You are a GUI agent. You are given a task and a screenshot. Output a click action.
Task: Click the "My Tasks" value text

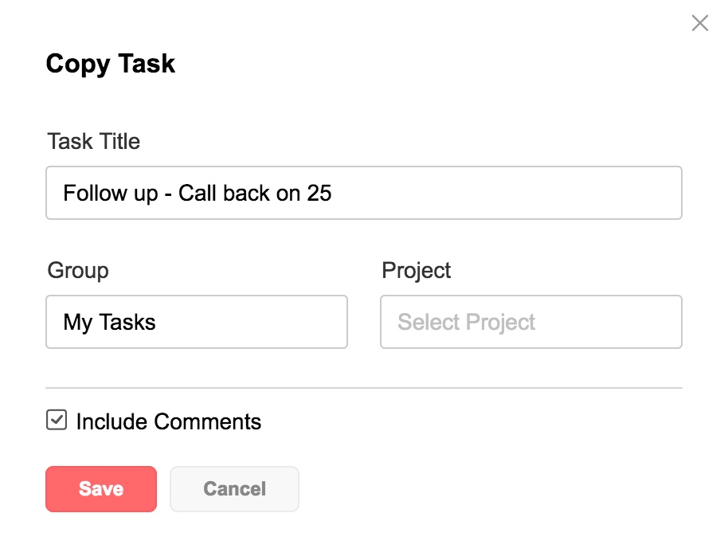[109, 323]
